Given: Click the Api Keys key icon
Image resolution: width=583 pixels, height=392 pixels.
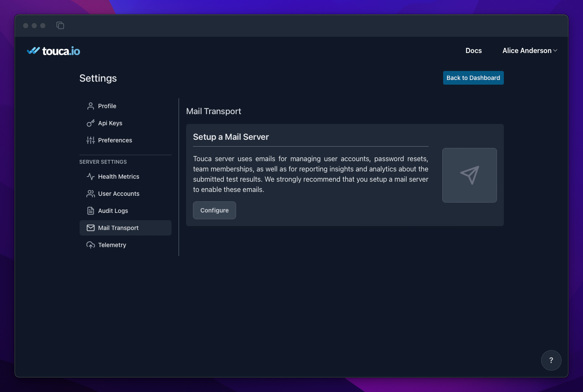Looking at the screenshot, I should coord(91,123).
